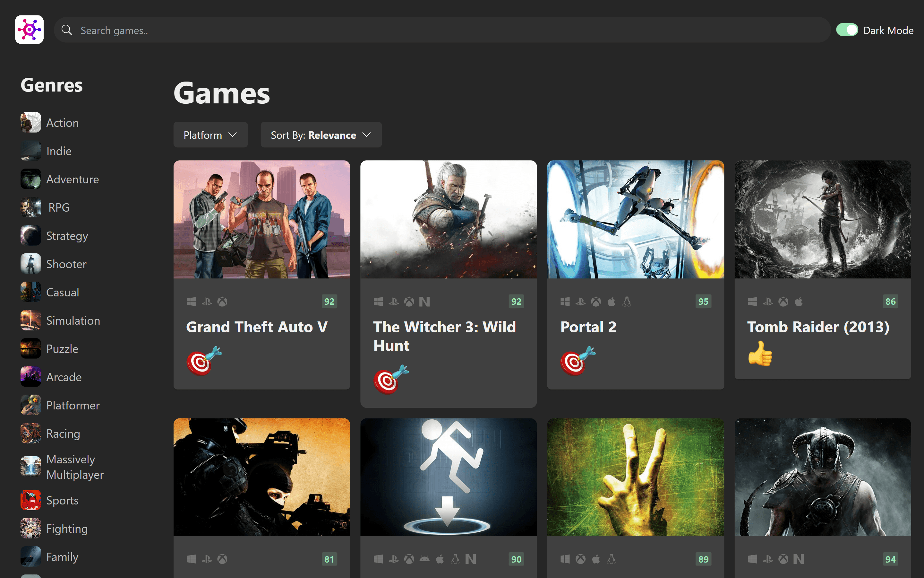Filter games by Family label
Screen dimensions: 924x578
coord(62,557)
